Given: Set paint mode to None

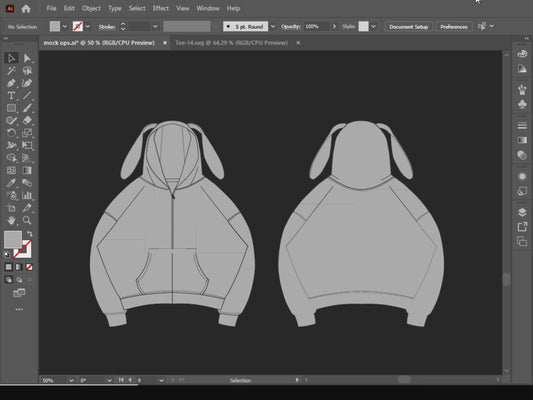Looking at the screenshot, I should [x=29, y=267].
